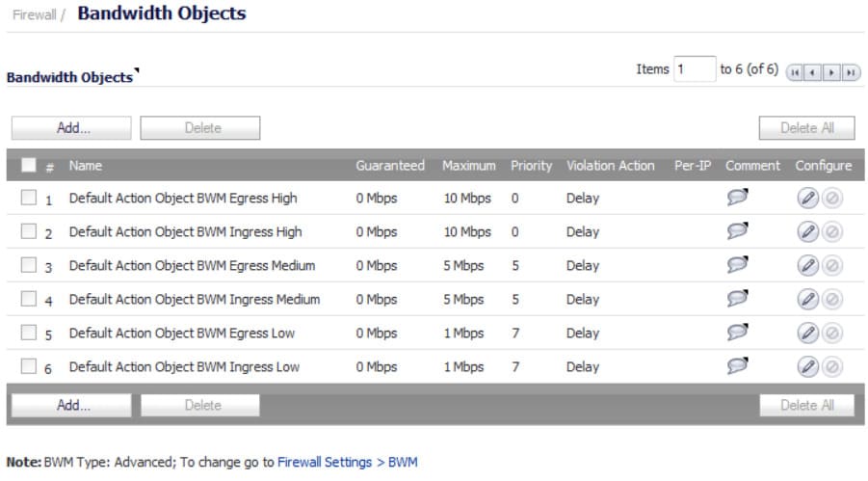Edit Default Action Object BWM Egress High

807,198
